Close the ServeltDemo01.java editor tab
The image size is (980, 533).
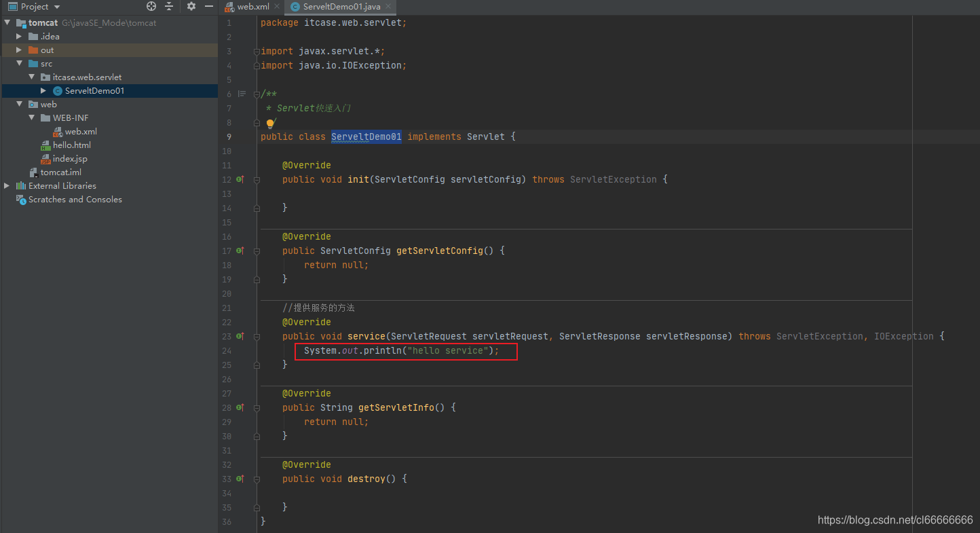[x=388, y=7]
